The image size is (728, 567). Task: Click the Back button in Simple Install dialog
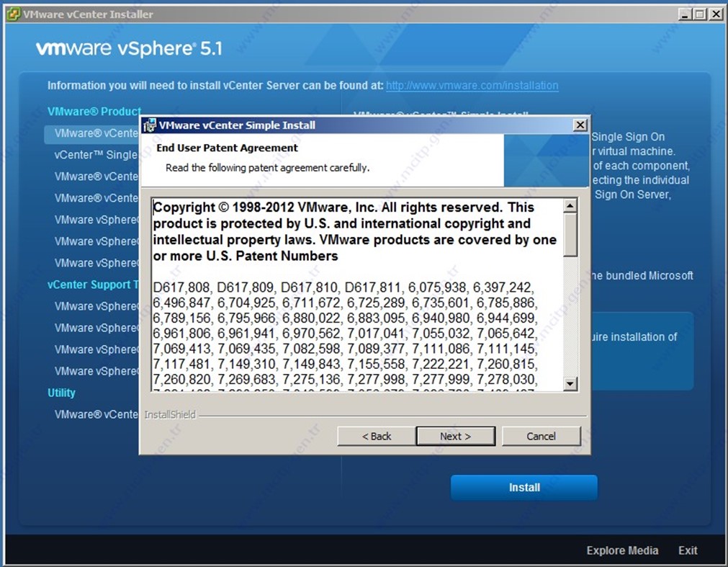click(376, 436)
